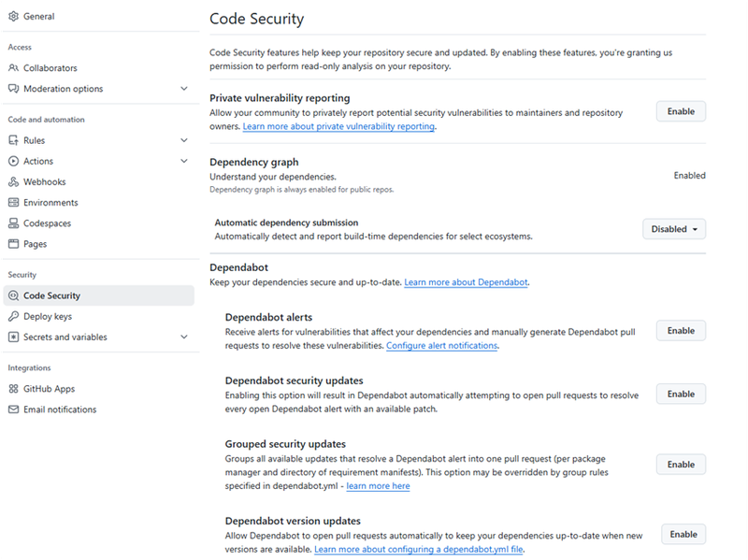Enable Dependabot security updates

(680, 394)
